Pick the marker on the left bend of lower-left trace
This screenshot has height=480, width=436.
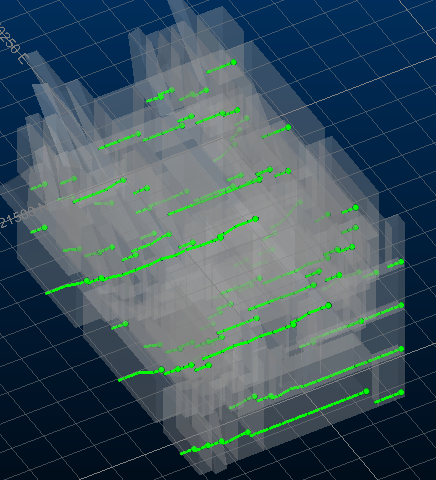coord(162,370)
